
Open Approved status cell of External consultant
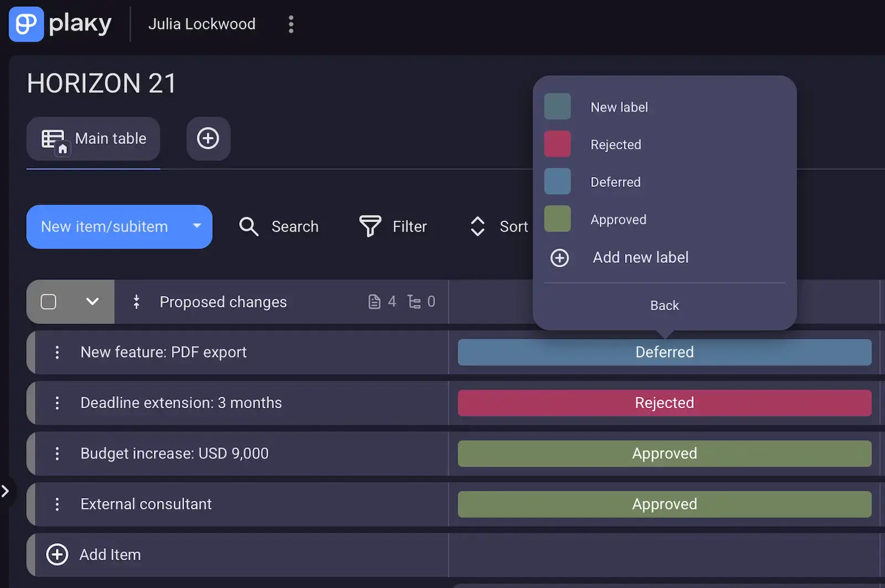664,504
